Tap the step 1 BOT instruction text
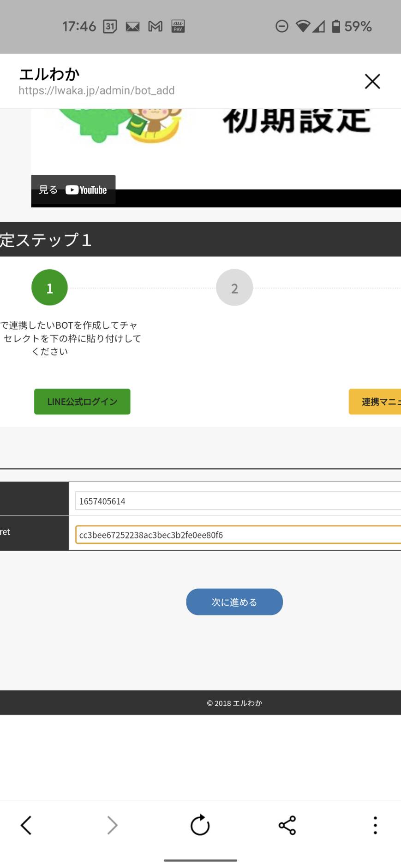 click(x=71, y=338)
